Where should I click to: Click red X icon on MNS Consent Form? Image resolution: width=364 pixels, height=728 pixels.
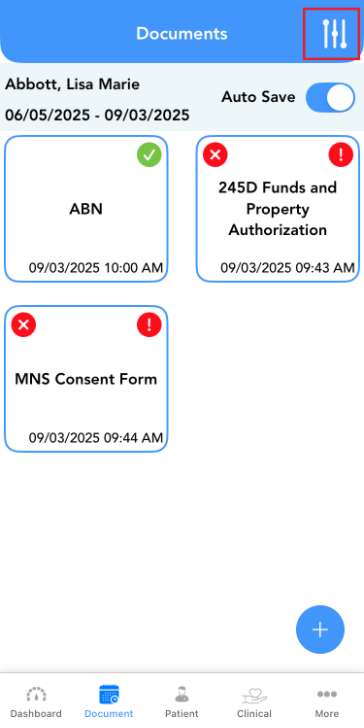24,325
